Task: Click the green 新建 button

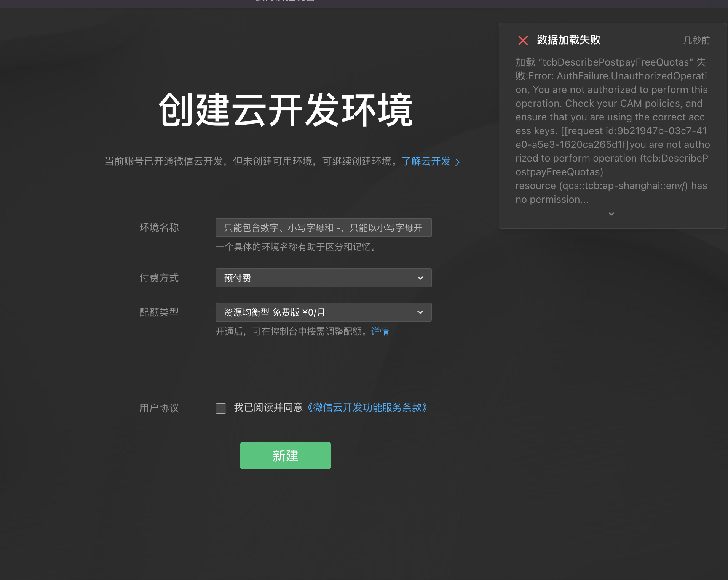Action: click(286, 456)
